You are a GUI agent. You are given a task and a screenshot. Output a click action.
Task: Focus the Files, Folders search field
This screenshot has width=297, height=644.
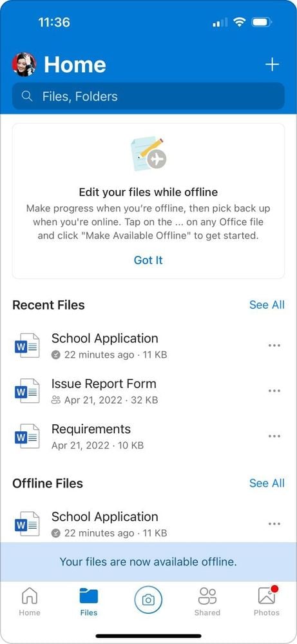click(x=148, y=97)
